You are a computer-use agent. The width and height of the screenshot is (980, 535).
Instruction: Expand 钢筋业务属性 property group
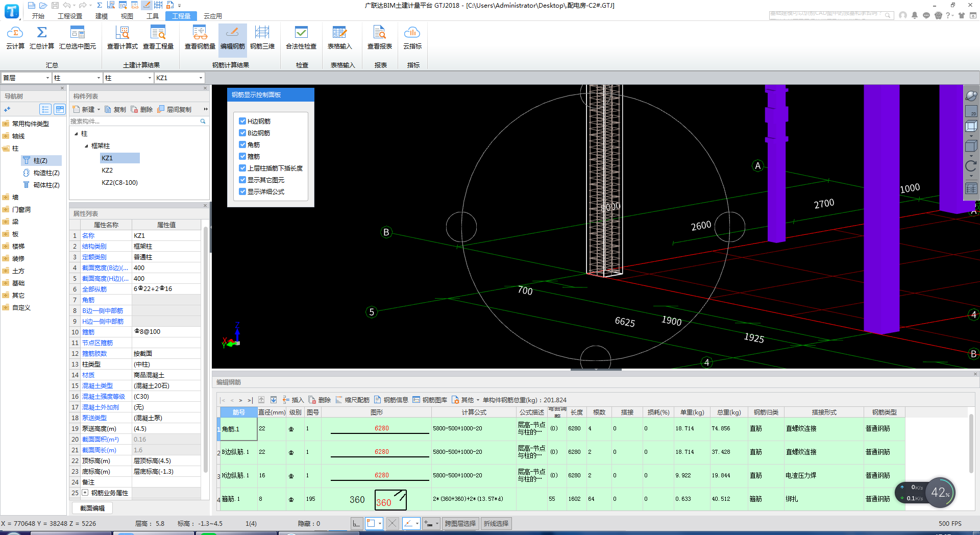coord(85,493)
